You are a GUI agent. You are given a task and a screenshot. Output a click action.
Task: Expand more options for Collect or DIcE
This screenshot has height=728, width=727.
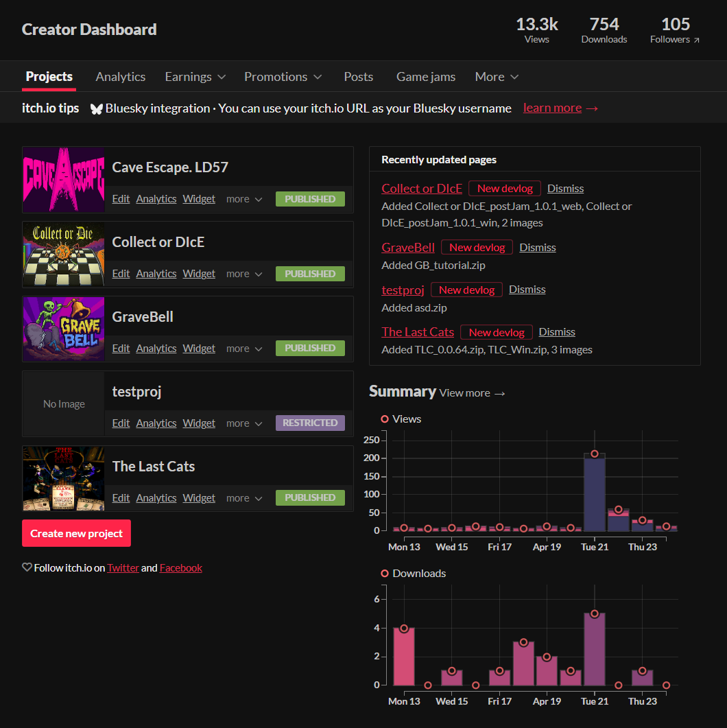click(x=244, y=274)
